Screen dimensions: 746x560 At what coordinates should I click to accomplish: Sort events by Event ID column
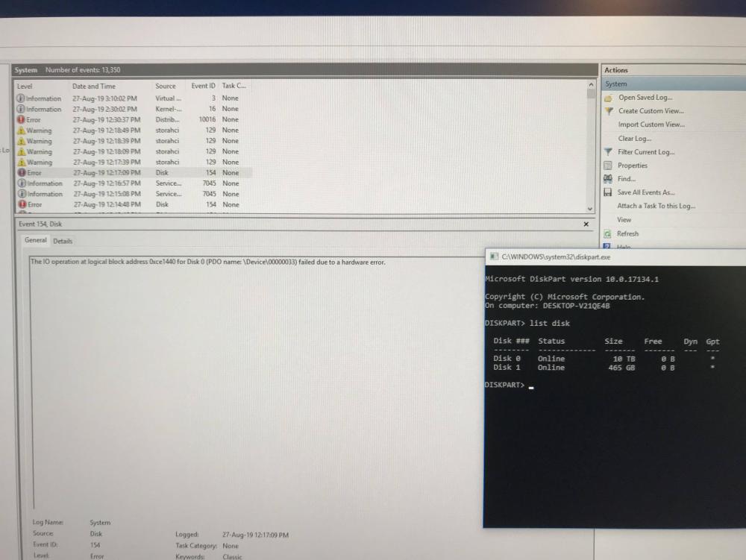pyautogui.click(x=203, y=86)
